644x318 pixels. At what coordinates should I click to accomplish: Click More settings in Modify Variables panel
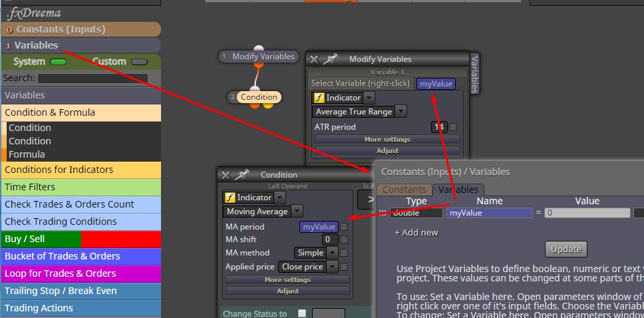[x=387, y=140]
